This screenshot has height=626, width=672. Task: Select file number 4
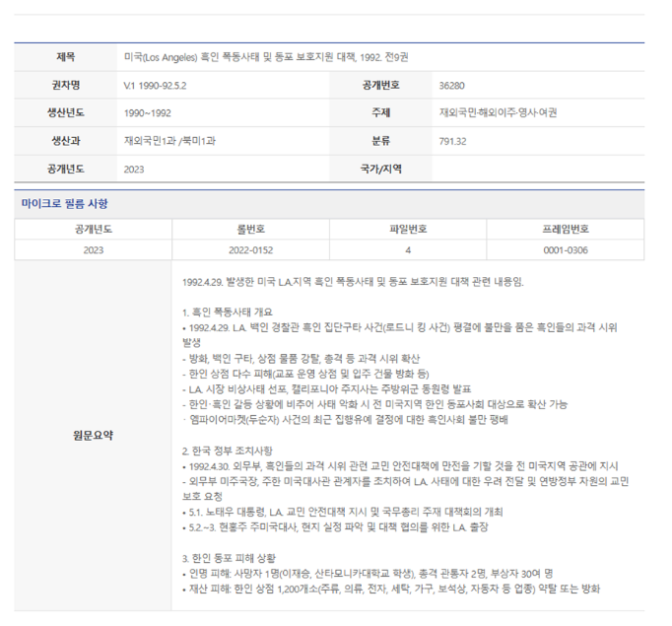tap(408, 250)
